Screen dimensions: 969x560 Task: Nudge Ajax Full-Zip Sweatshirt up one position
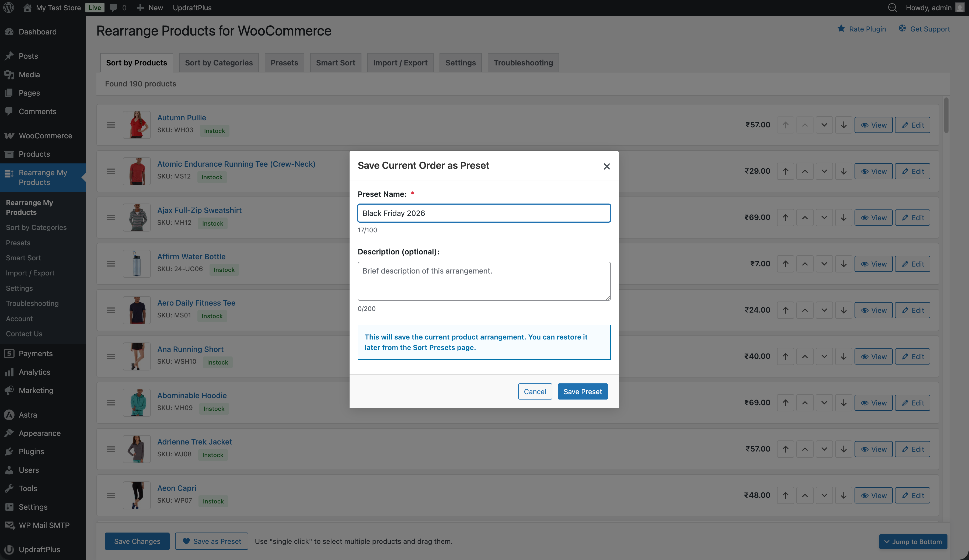click(x=805, y=218)
